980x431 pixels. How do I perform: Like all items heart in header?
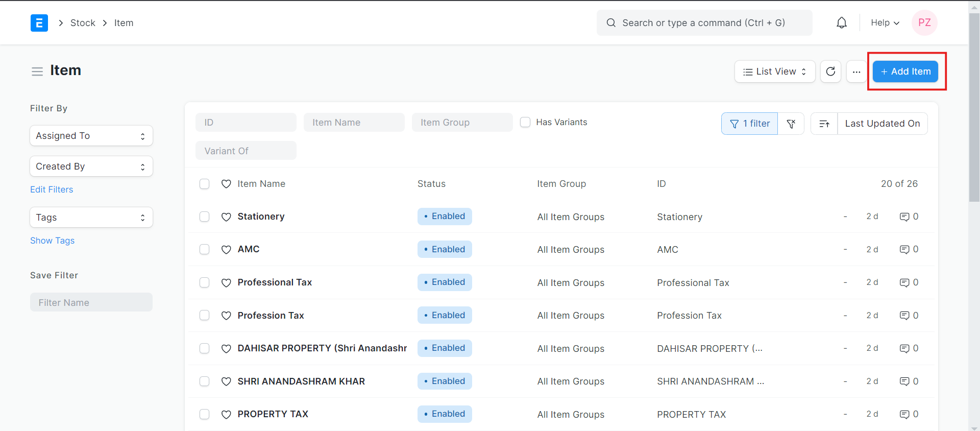coord(226,184)
